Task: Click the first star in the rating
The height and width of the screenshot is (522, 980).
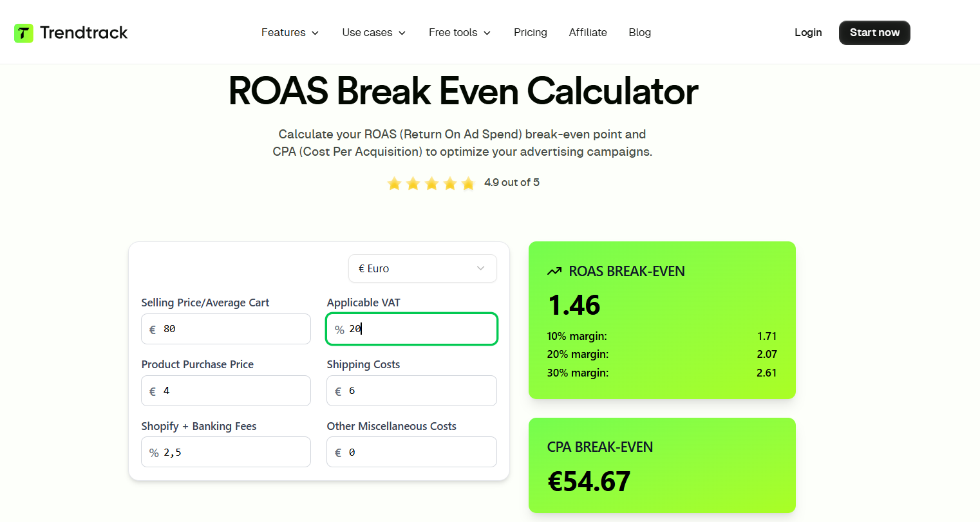Action: coord(394,183)
